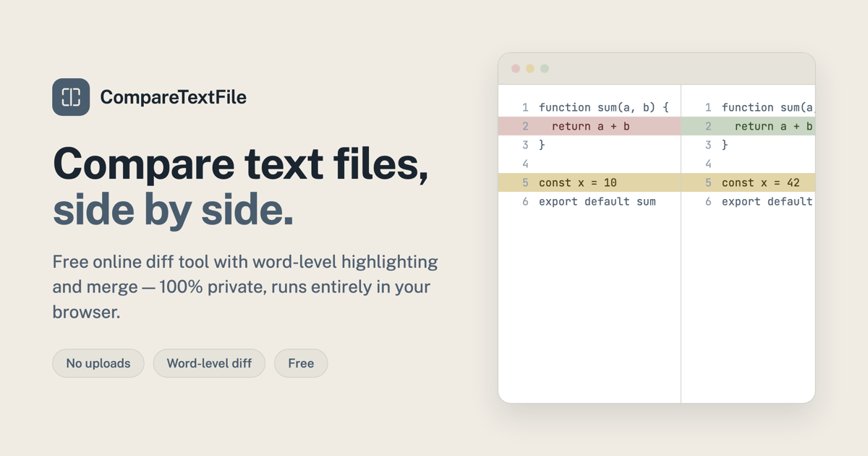
Task: Click the CompareTextFile logo icon
Action: point(71,97)
